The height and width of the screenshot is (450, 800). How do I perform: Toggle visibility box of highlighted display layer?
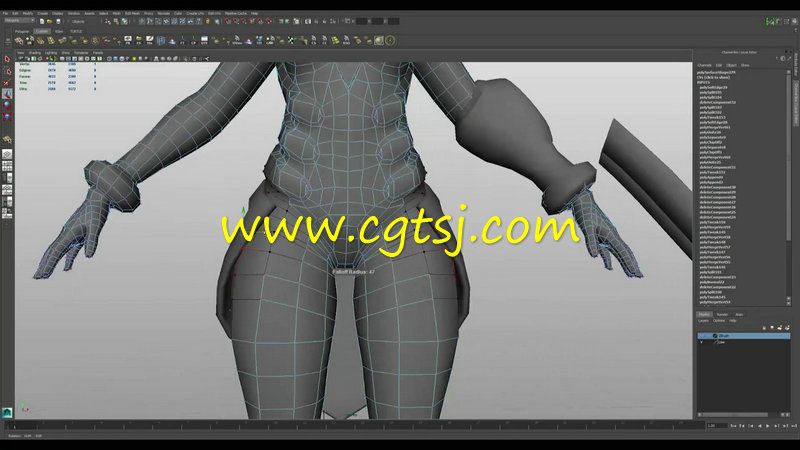[702, 336]
